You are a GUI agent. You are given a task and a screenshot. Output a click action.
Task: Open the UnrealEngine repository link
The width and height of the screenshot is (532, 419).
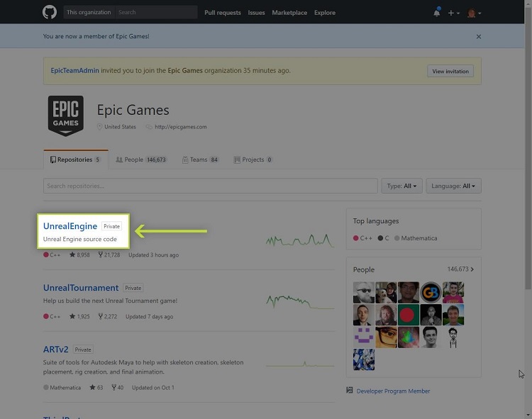[70, 226]
